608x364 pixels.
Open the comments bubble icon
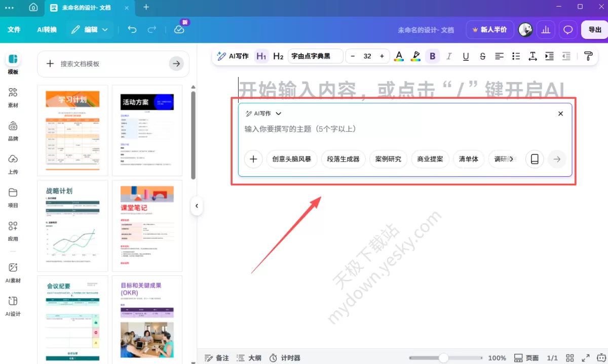point(568,30)
